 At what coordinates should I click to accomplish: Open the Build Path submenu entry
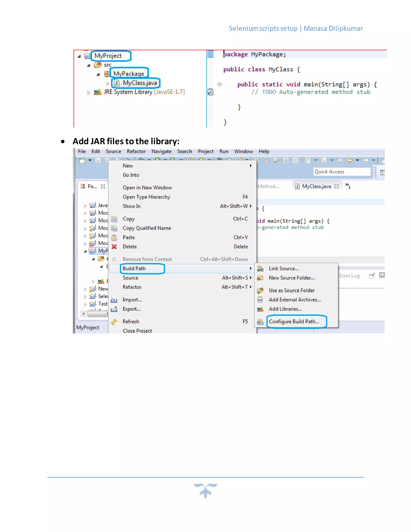[183, 268]
